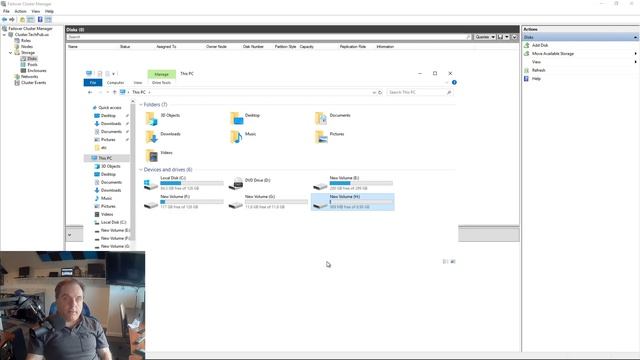Collapse the Storage tree node

click(x=11, y=53)
